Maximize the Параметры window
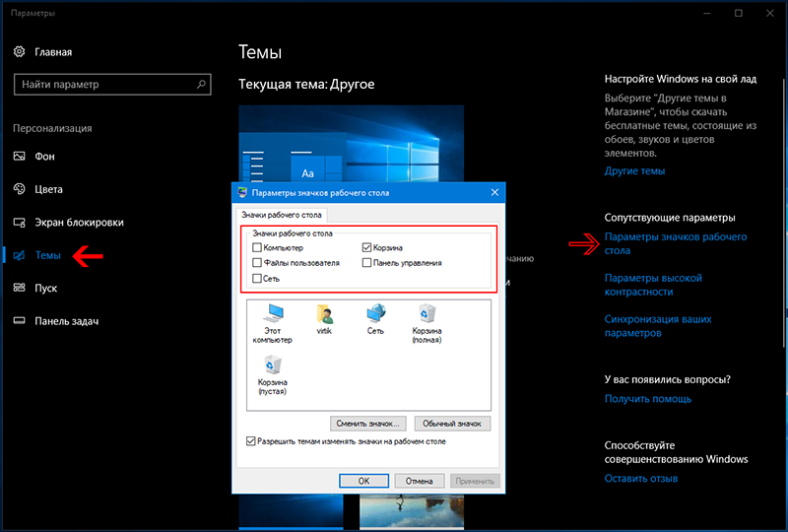 (x=738, y=13)
